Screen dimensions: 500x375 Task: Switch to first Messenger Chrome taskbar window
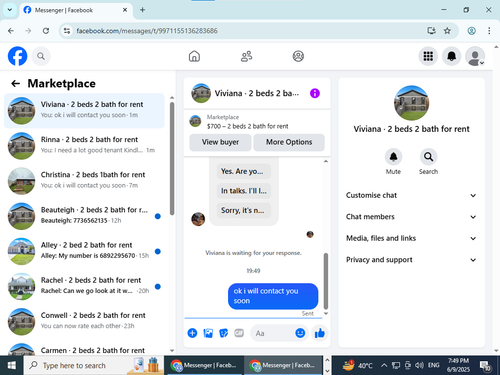coord(204,365)
